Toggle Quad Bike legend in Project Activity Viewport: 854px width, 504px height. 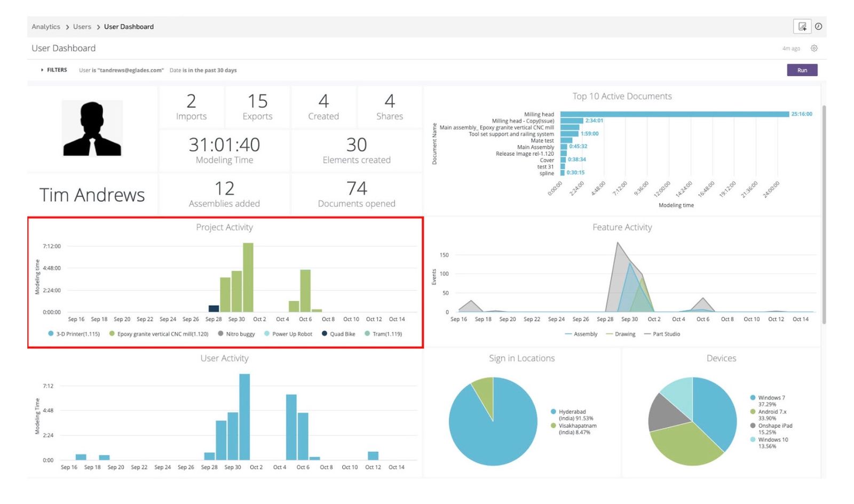coord(342,334)
